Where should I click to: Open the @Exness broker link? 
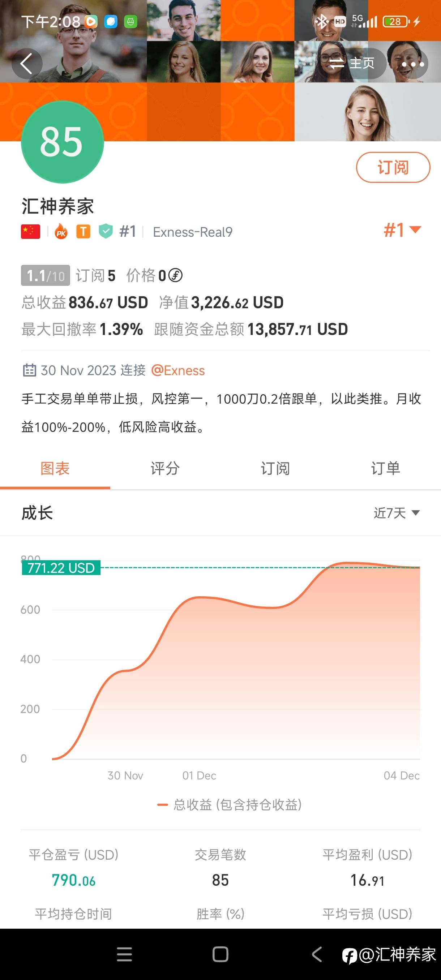point(178,370)
